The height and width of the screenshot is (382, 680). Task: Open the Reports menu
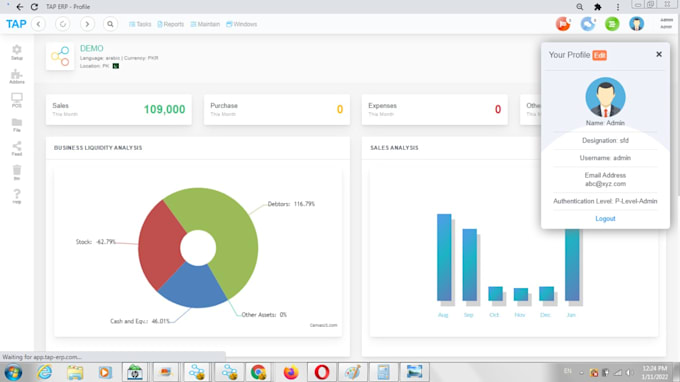click(x=170, y=24)
